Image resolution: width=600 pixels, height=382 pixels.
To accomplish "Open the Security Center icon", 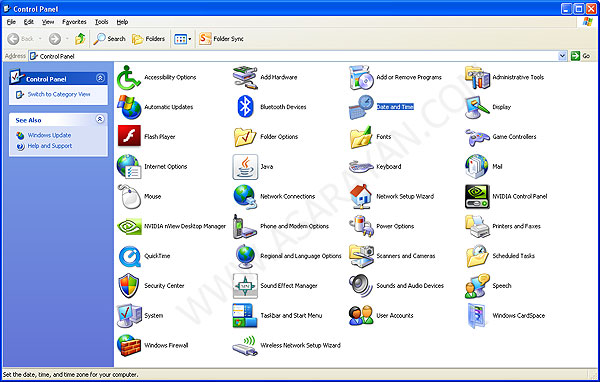I will coord(129,286).
